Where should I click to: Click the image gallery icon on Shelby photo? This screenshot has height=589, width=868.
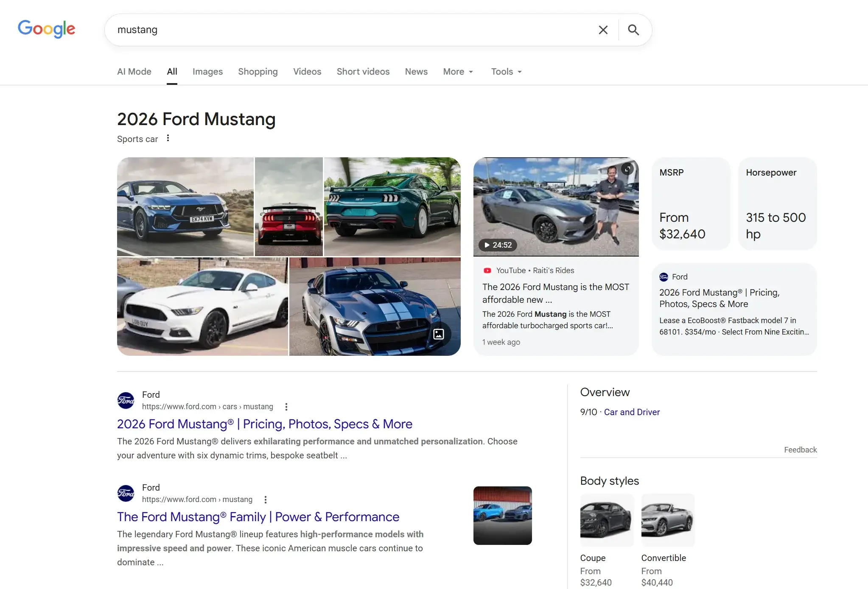click(439, 334)
